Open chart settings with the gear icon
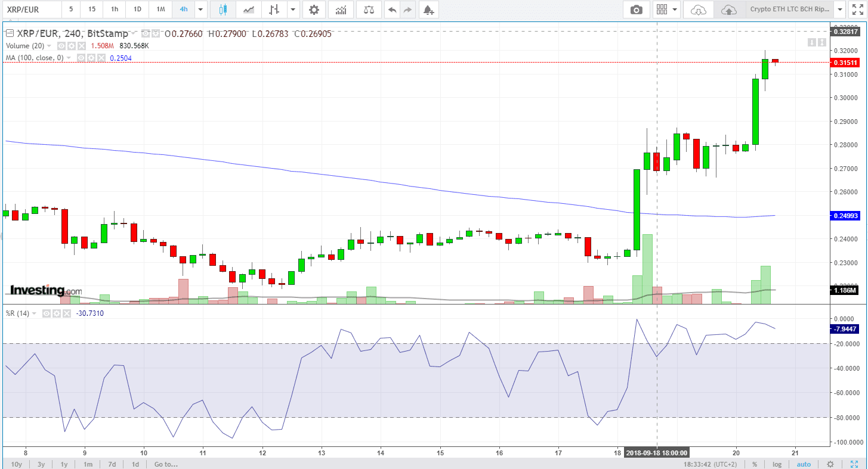 pyautogui.click(x=314, y=10)
